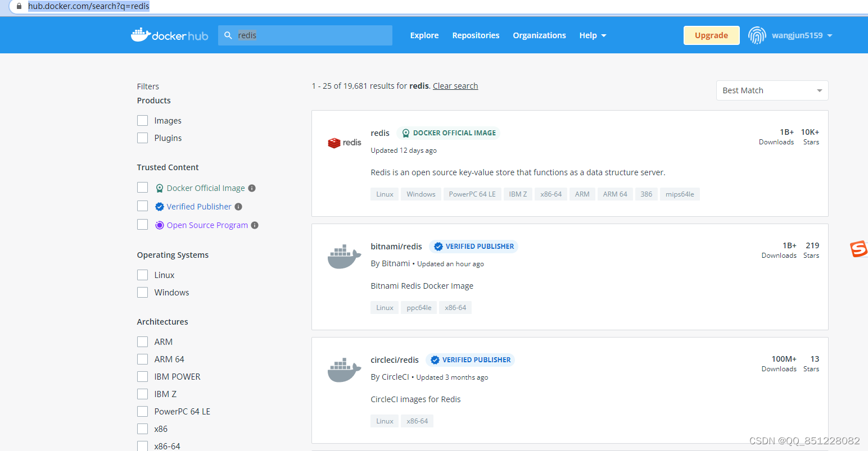The width and height of the screenshot is (868, 451).
Task: Click the redis search input field
Action: click(305, 35)
